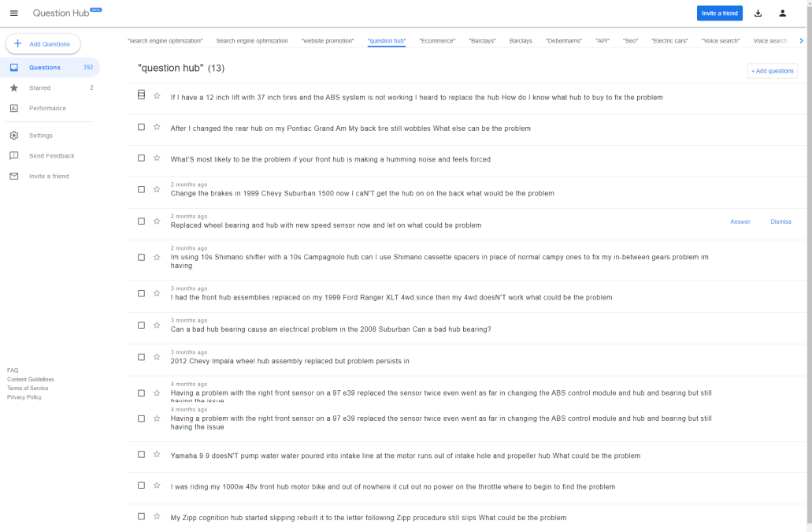Switch to quoted "search engine optimization" tab
This screenshot has height=532, width=812.
click(165, 41)
